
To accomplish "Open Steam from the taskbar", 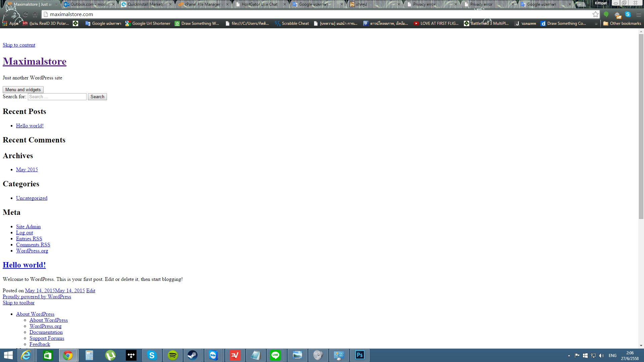I will pyautogui.click(x=193, y=355).
